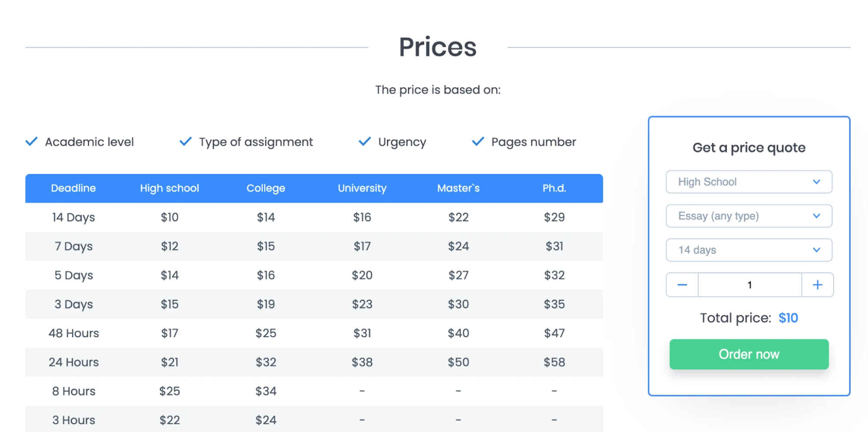Click the Type of assignment checkmark icon

coord(185,141)
